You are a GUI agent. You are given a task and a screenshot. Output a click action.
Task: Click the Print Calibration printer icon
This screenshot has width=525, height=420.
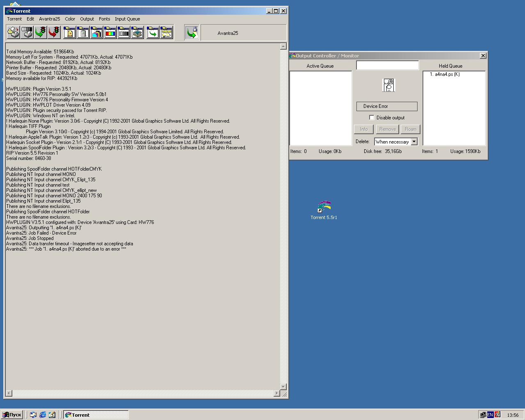point(27,32)
